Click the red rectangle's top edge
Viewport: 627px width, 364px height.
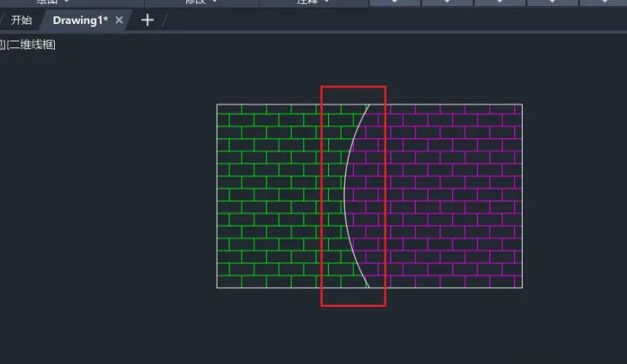tap(354, 86)
